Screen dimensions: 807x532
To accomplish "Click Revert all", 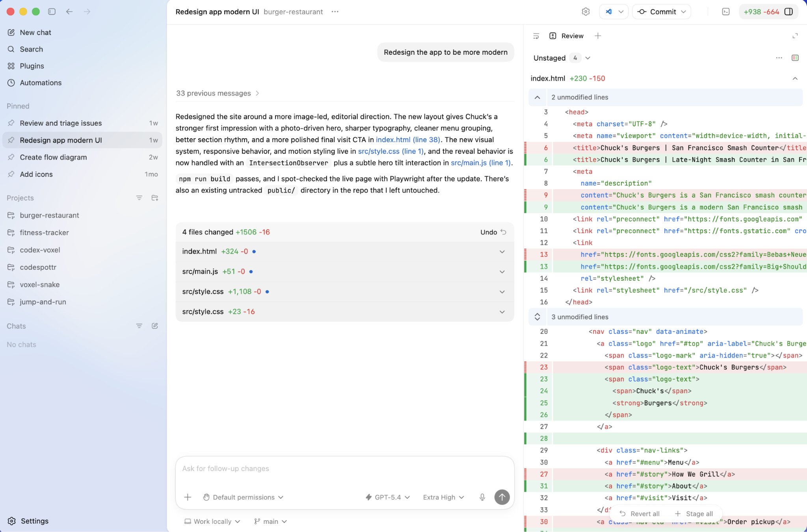I will 639,513.
